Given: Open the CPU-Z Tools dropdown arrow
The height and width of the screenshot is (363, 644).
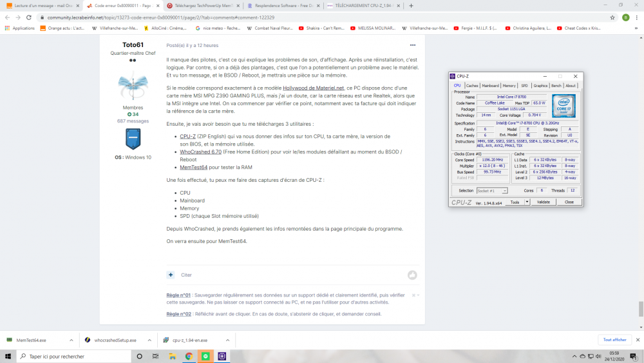Looking at the screenshot, I should coord(527,202).
